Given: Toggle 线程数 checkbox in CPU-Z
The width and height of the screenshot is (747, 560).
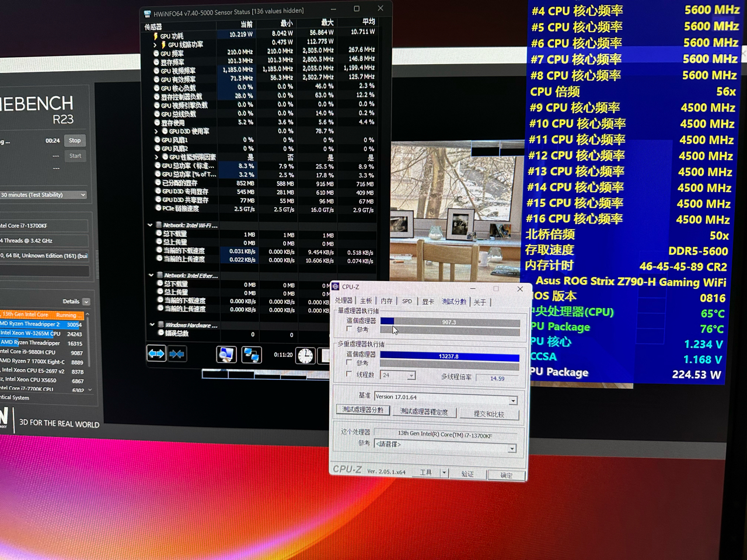Looking at the screenshot, I should click(x=350, y=374).
